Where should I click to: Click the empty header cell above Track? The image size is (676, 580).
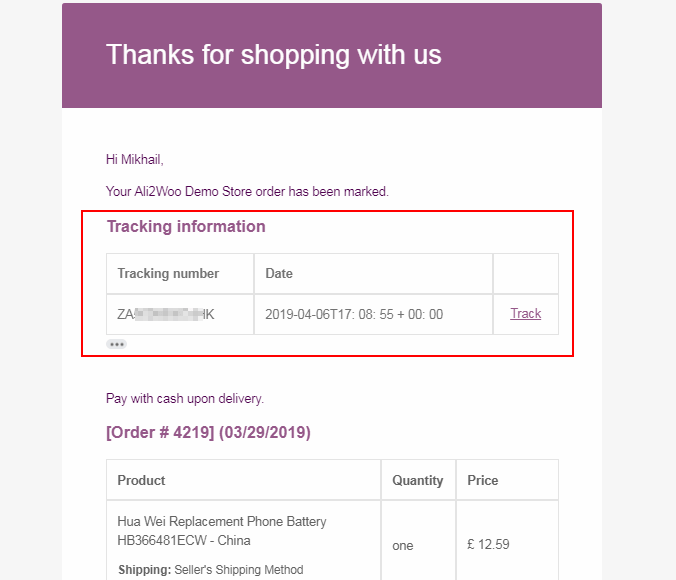point(525,273)
